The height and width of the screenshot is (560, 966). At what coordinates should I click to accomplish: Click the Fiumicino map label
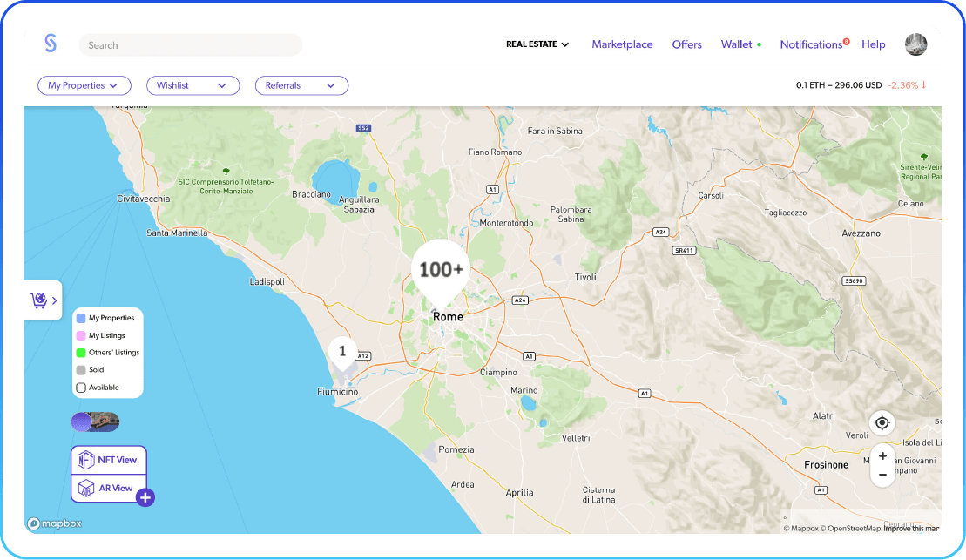[338, 392]
